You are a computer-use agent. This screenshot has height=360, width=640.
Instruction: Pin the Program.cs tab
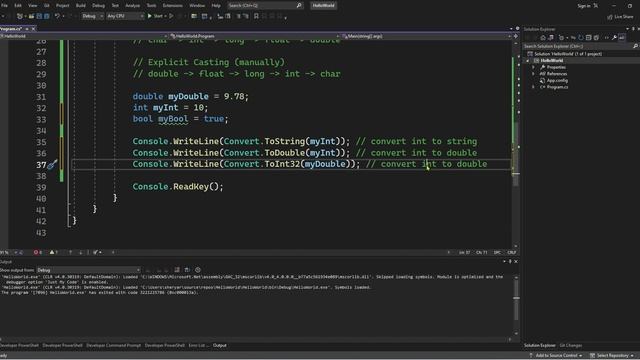[x=27, y=29]
